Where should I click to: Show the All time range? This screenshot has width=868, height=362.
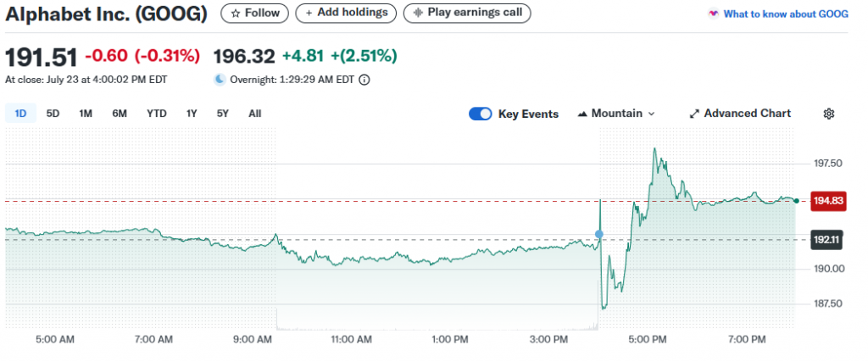pos(254,114)
